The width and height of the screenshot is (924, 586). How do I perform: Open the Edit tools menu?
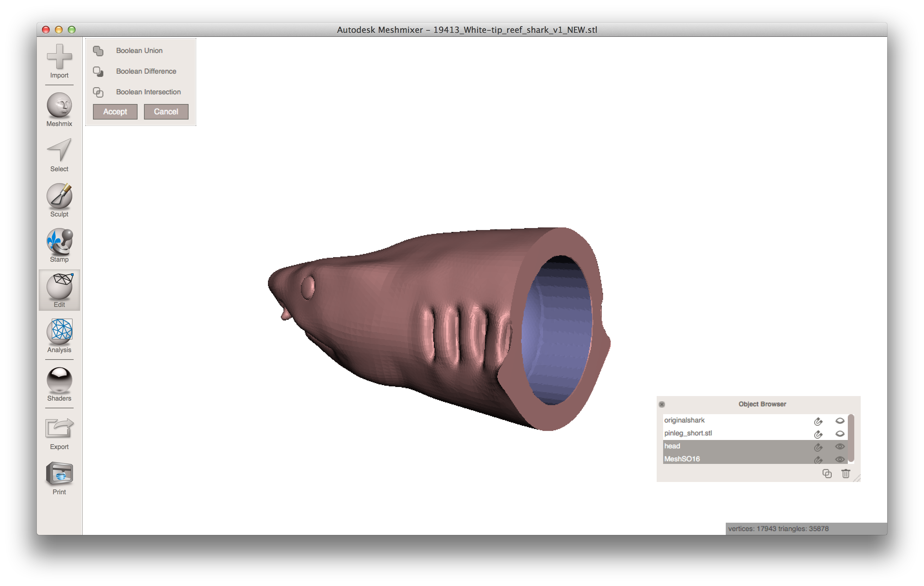[59, 290]
